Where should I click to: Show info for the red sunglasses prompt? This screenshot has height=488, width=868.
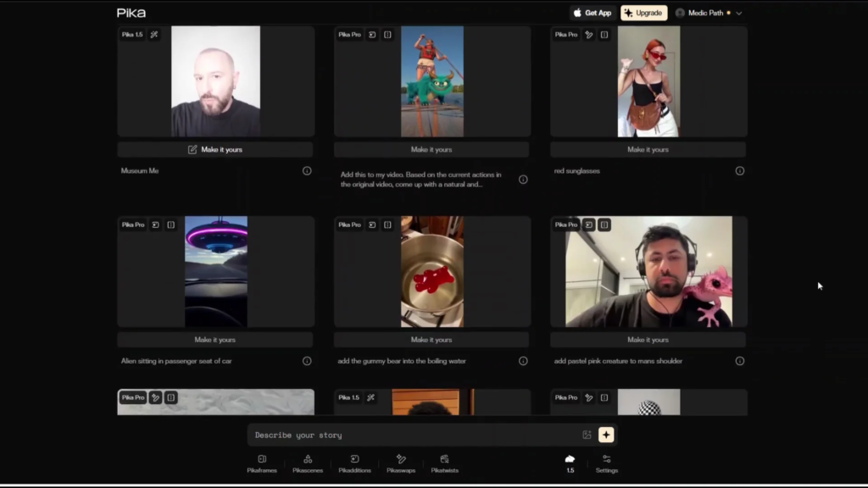pos(739,170)
